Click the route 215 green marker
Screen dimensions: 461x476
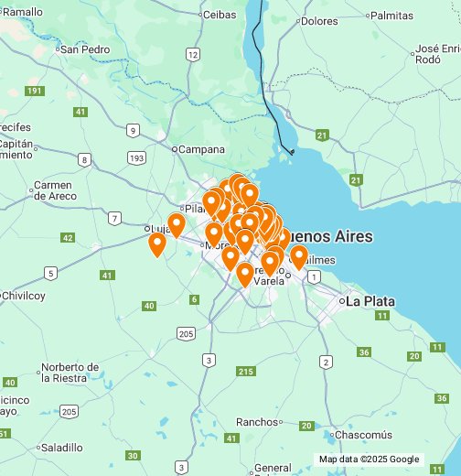coord(246,372)
